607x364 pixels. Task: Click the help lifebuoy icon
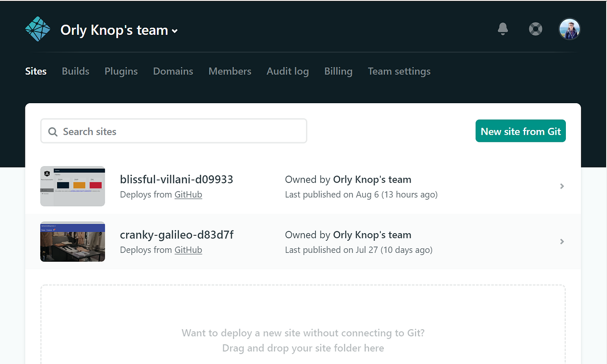tap(535, 29)
